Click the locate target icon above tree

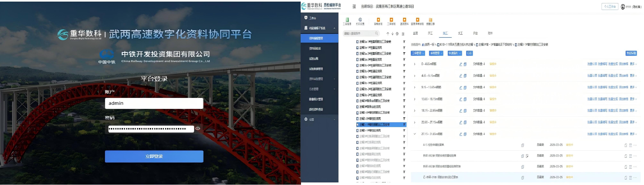[x=397, y=34]
